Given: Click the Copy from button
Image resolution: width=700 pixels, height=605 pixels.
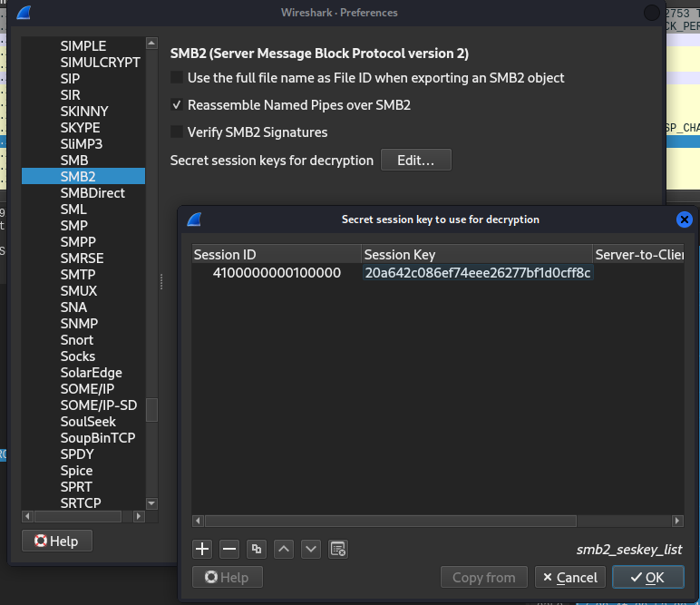Looking at the screenshot, I should click(x=484, y=577).
